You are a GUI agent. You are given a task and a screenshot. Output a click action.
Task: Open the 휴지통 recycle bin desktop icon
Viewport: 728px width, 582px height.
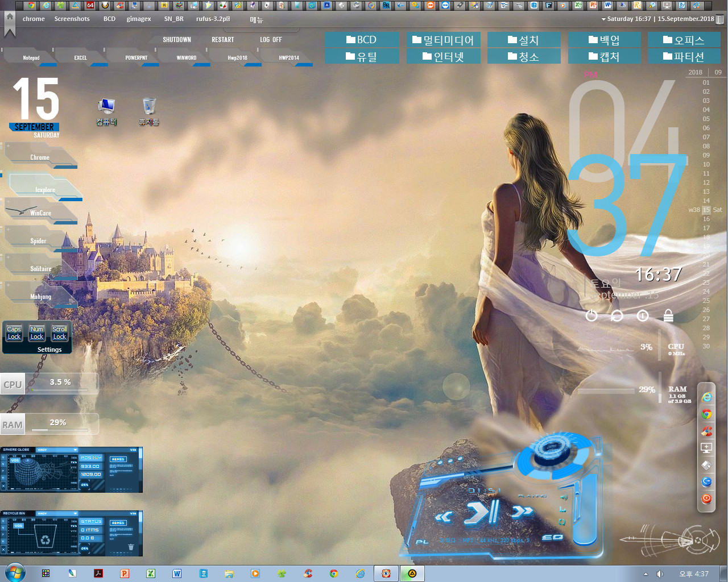(149, 112)
